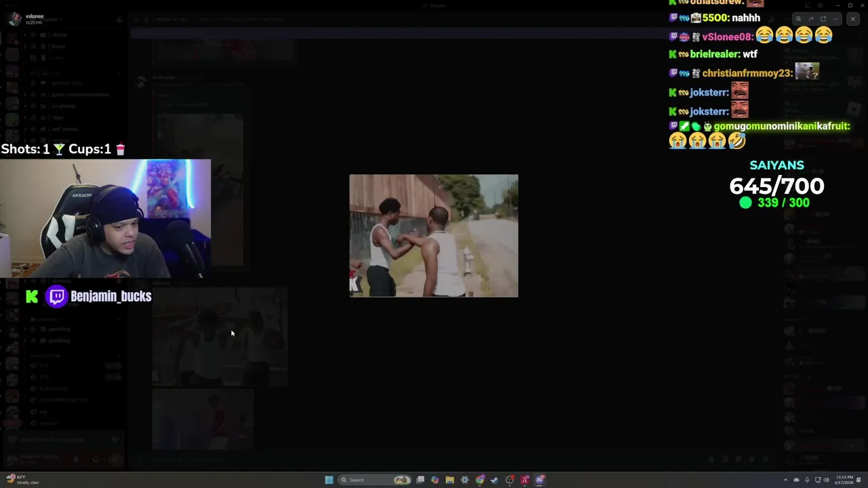Click the dimmed fight thumbnail behind the preview
Viewport: 868px width, 488px height.
(x=219, y=337)
